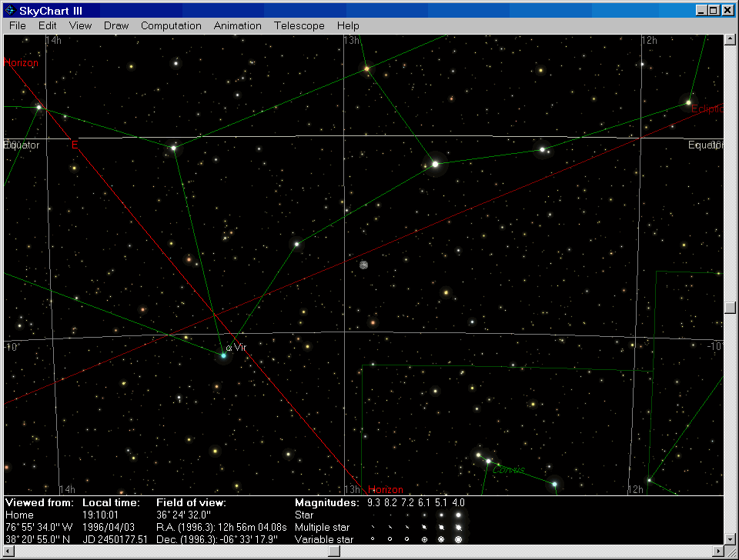Select the α Vir star on the chart

[x=224, y=355]
